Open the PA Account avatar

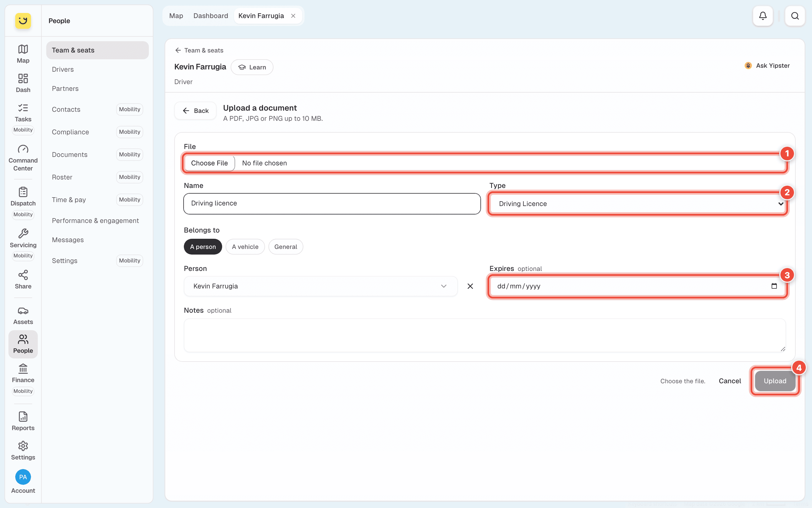click(23, 477)
